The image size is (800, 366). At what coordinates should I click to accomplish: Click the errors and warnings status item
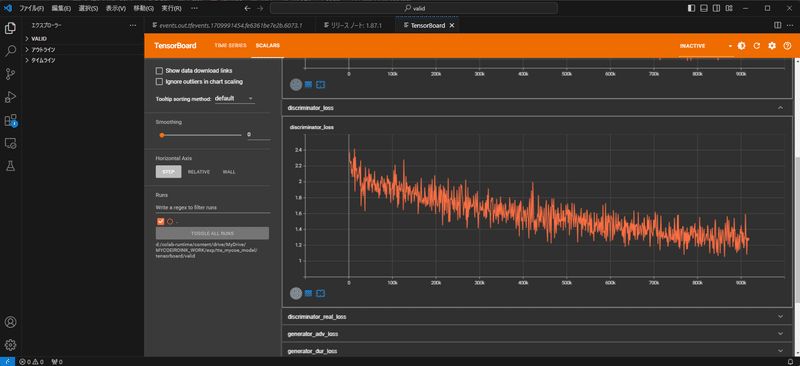[32, 362]
